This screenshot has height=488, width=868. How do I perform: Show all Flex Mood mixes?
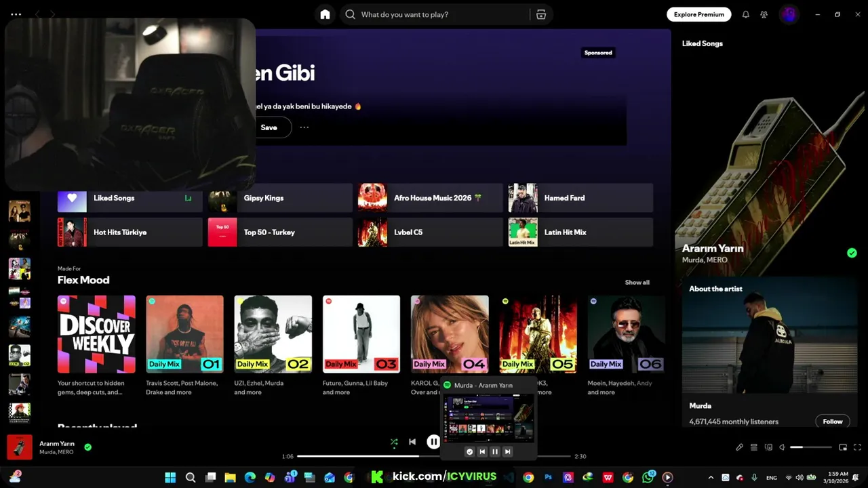coord(637,282)
